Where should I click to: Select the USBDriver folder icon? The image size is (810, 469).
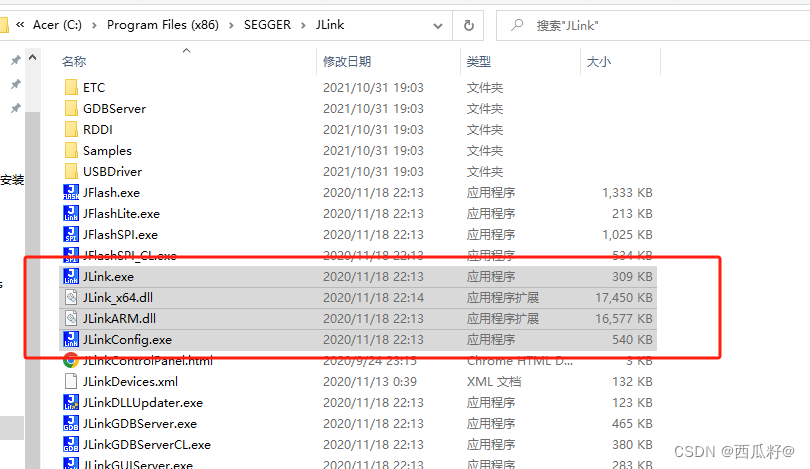[x=71, y=171]
